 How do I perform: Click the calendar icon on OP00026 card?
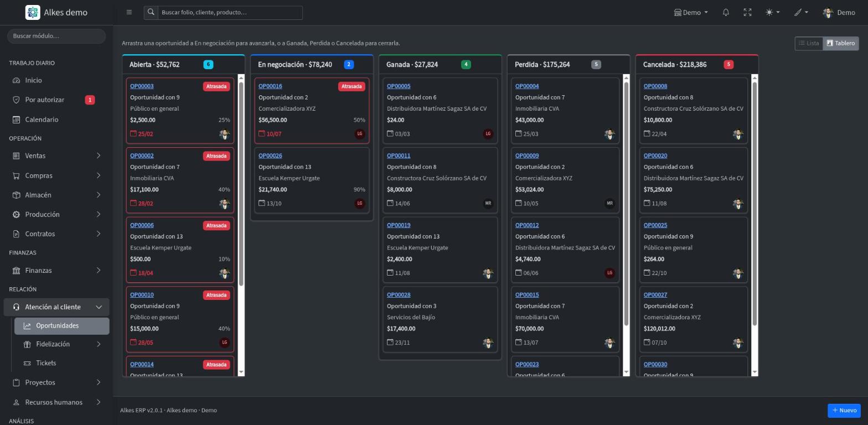[x=262, y=203]
